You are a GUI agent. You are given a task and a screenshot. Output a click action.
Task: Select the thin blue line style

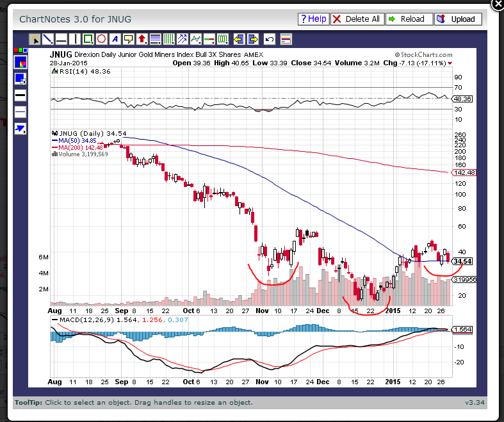coord(20,111)
